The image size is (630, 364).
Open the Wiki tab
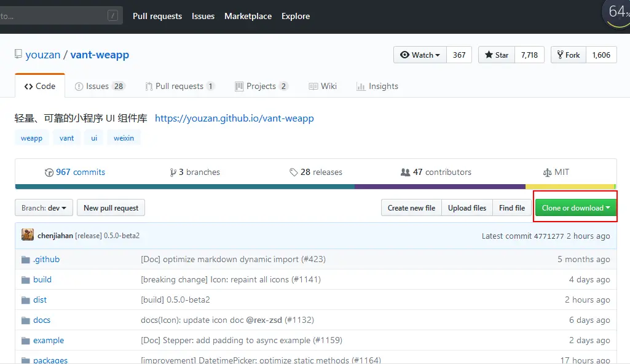(x=323, y=87)
